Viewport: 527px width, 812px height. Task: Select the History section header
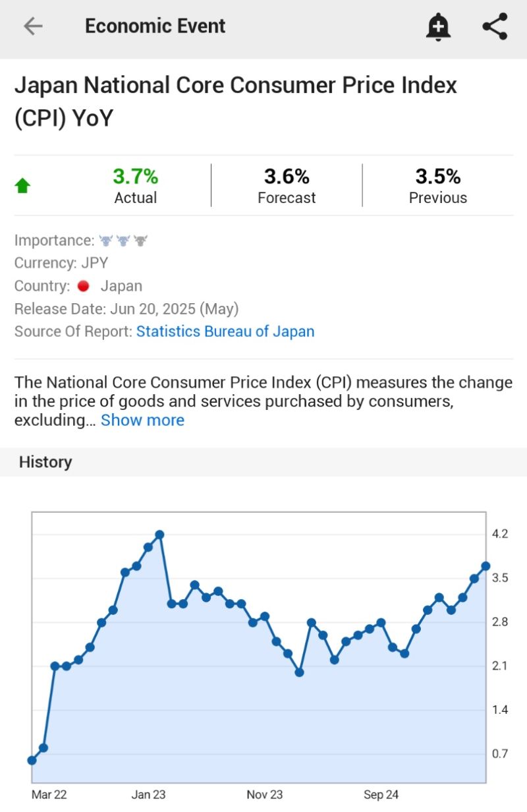point(45,462)
